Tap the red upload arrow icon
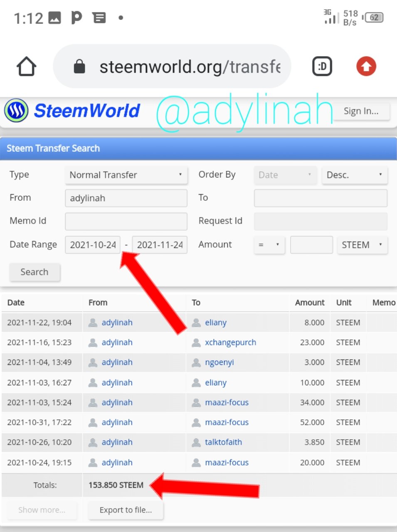Screen dimensions: 397x532 click(366, 66)
